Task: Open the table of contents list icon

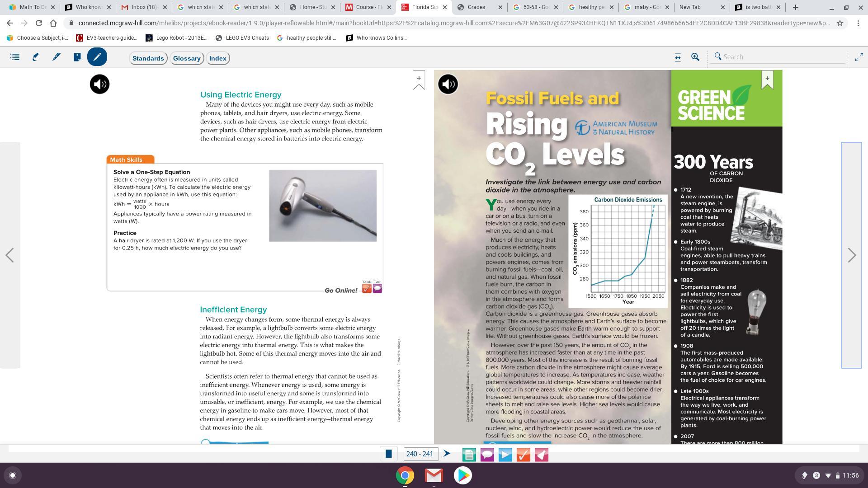Action: [x=15, y=57]
